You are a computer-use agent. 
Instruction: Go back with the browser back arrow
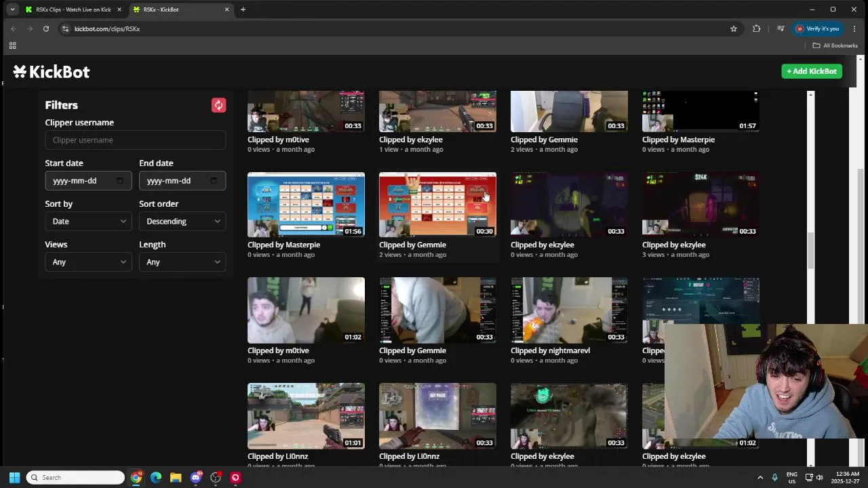point(14,28)
